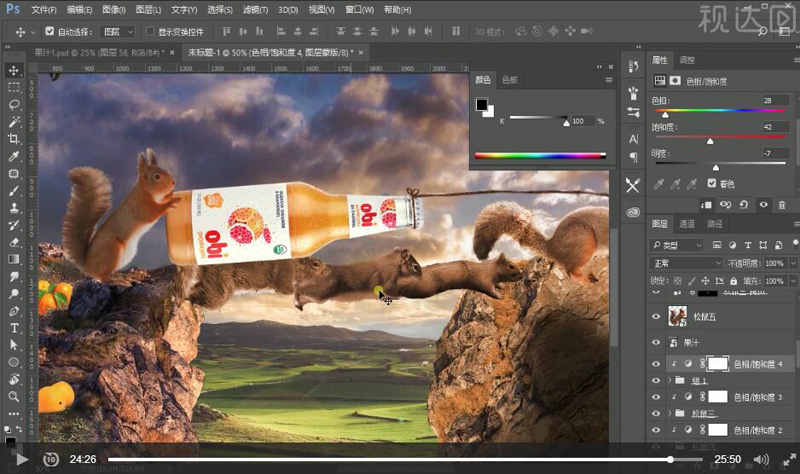The image size is (800, 474).
Task: Open the fill percentage dropdown arrow
Action: click(x=793, y=281)
